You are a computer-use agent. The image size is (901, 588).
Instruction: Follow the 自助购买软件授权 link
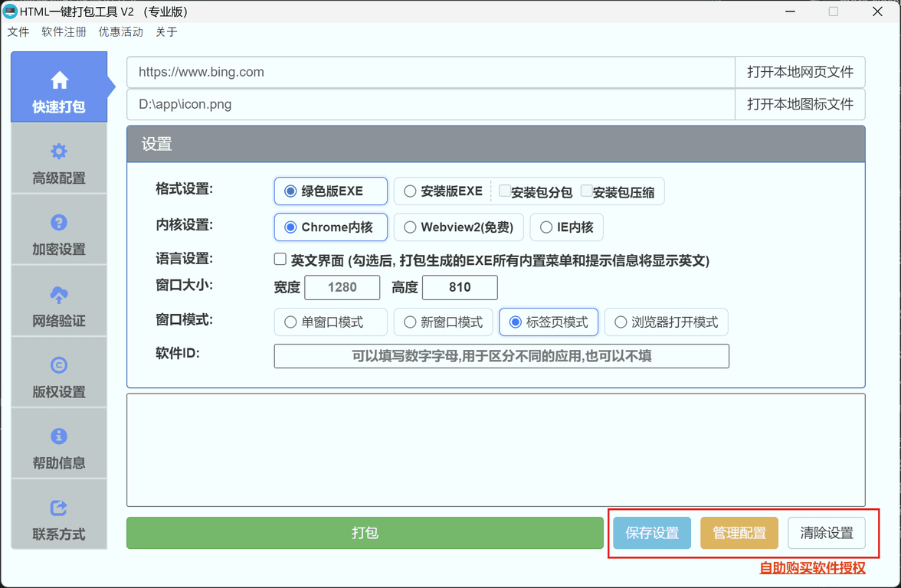pyautogui.click(x=812, y=568)
